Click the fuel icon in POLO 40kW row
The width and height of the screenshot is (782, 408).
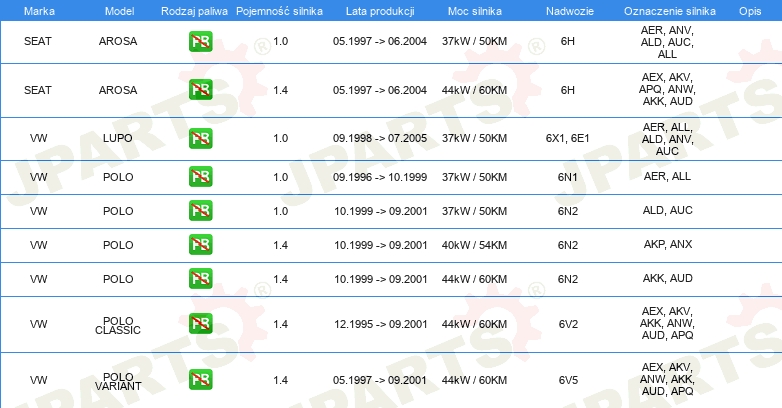click(200, 244)
